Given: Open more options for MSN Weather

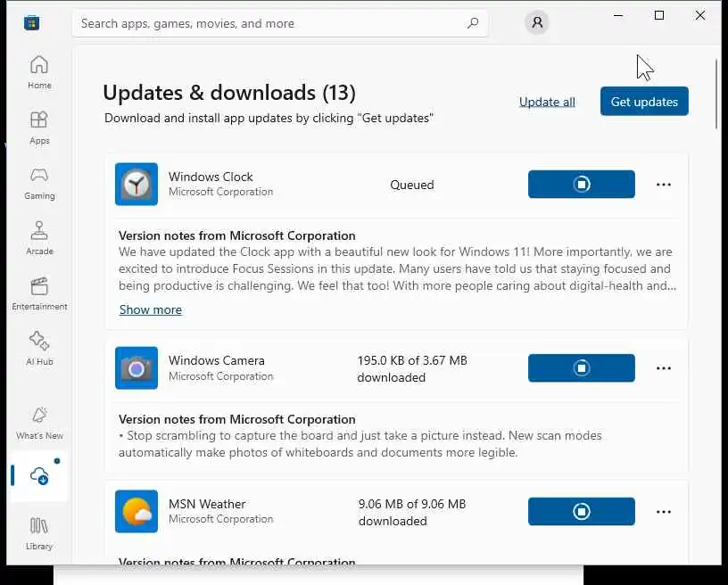Looking at the screenshot, I should 664,512.
